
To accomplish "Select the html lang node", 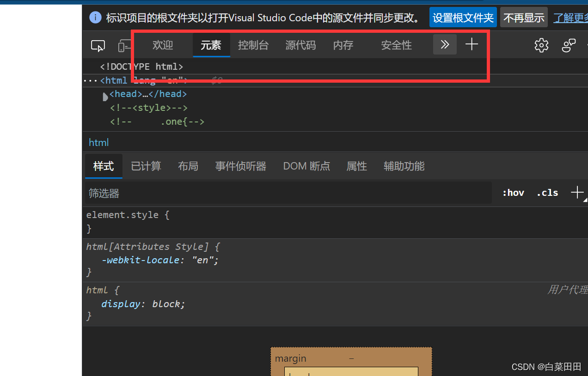I will [x=144, y=80].
